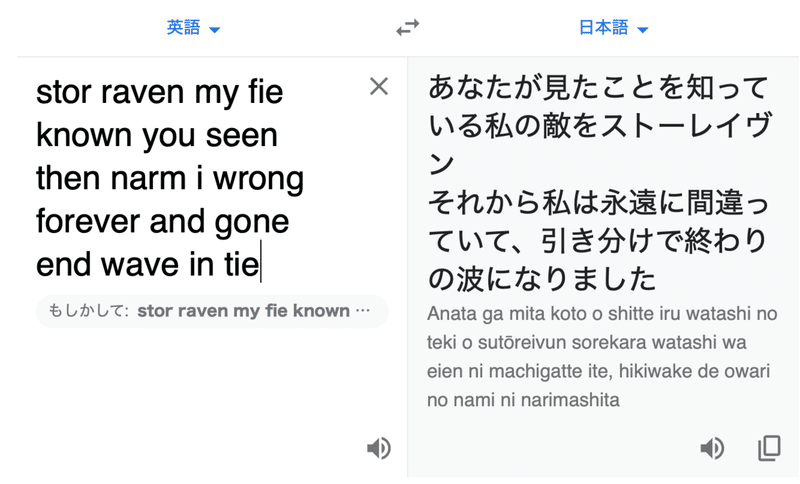Click the translated line それから私は永遠に間違っ
800x484 pixels.
coord(598,202)
